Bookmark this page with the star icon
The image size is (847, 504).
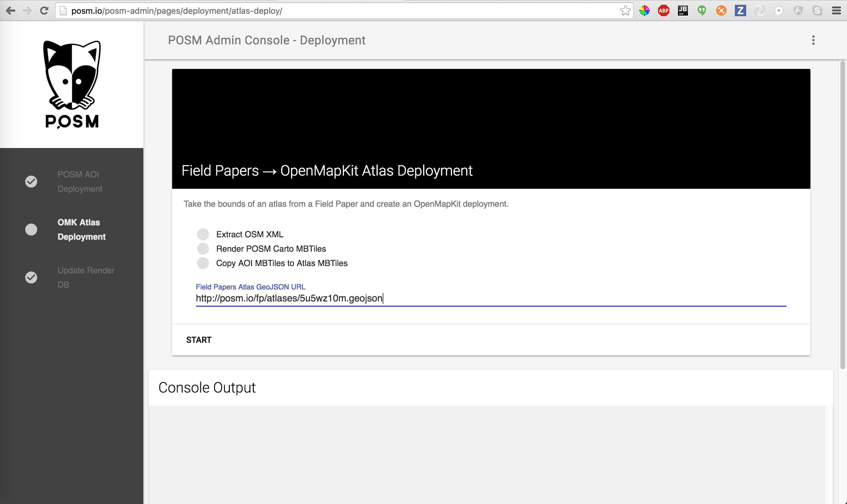pos(625,11)
